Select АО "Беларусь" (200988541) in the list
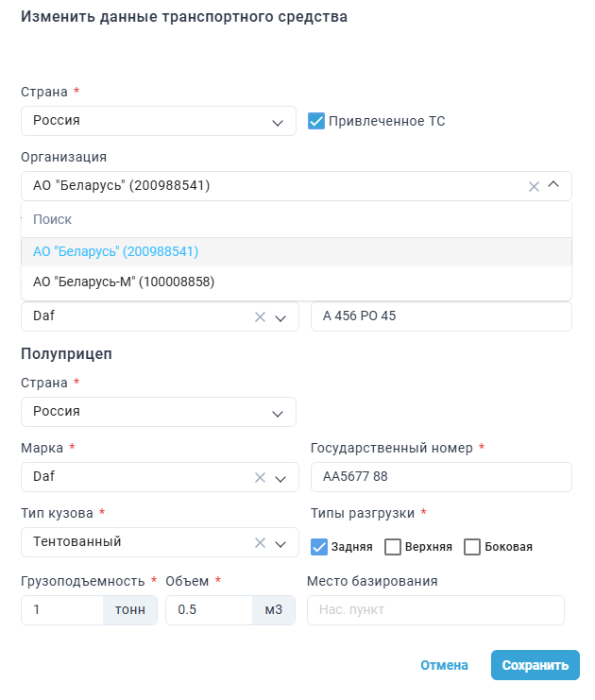595x700 pixels. point(297,252)
